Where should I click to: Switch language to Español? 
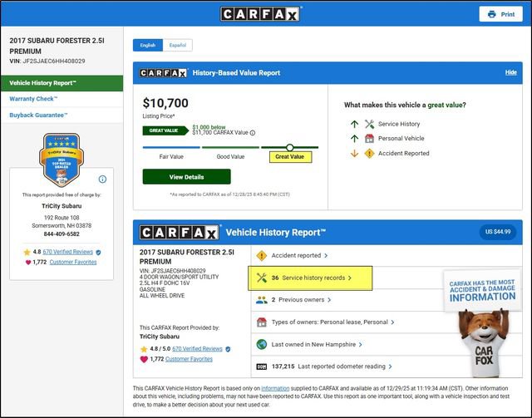click(176, 45)
